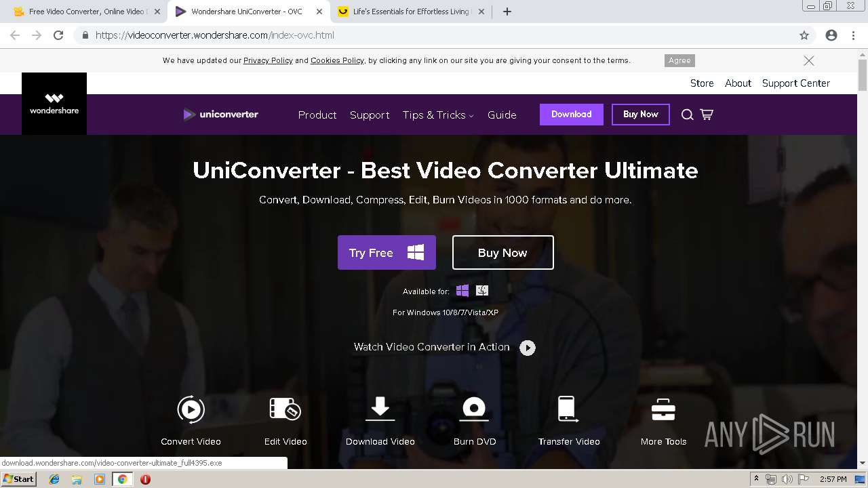Go back to previous page

pos(15,35)
